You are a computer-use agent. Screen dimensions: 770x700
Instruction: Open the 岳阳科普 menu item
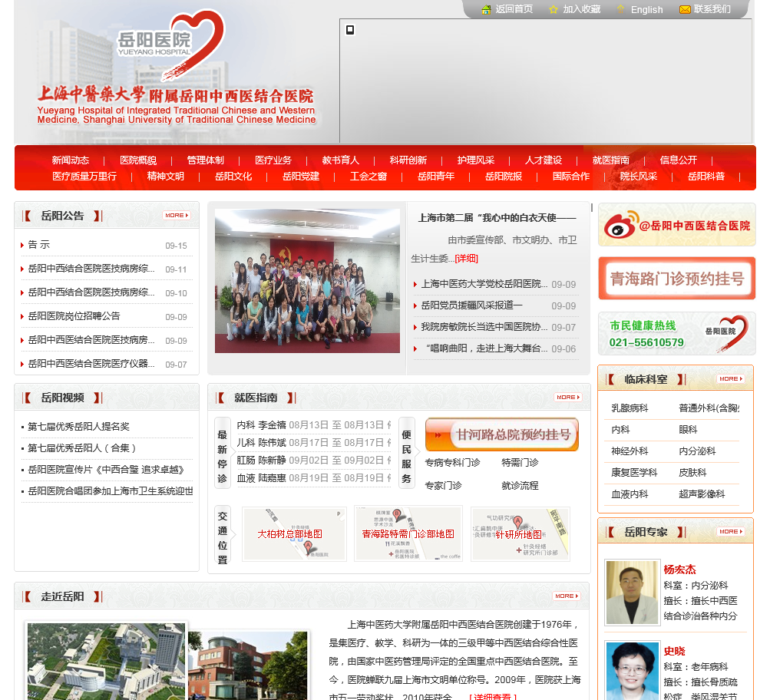point(706,177)
